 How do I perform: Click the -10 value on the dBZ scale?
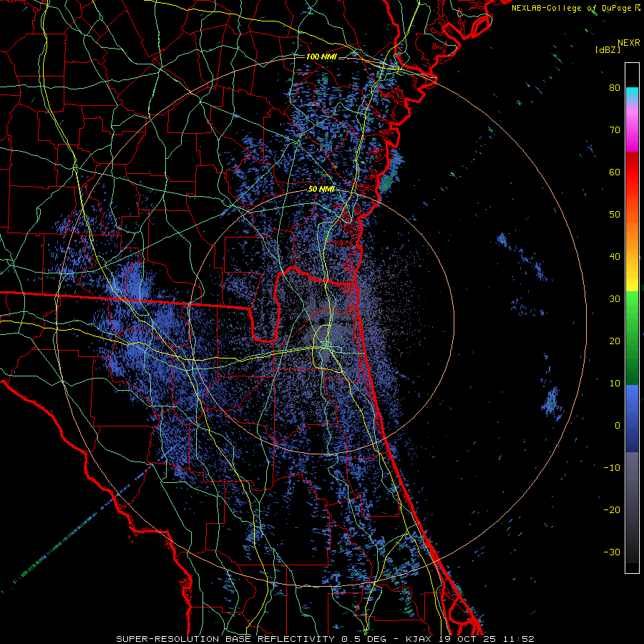point(612,468)
